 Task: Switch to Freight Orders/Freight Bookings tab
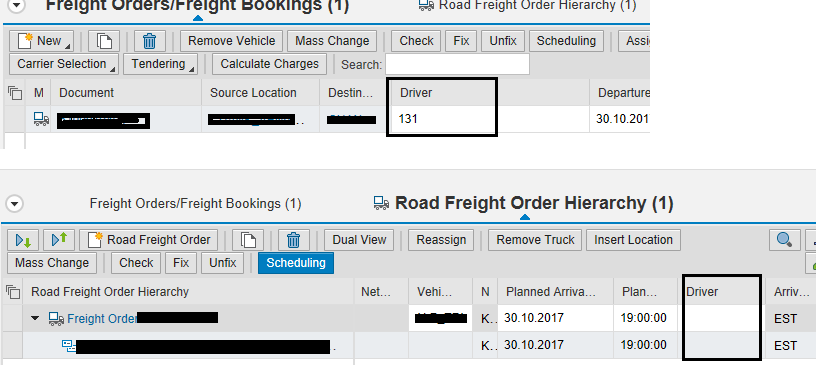pos(195,204)
